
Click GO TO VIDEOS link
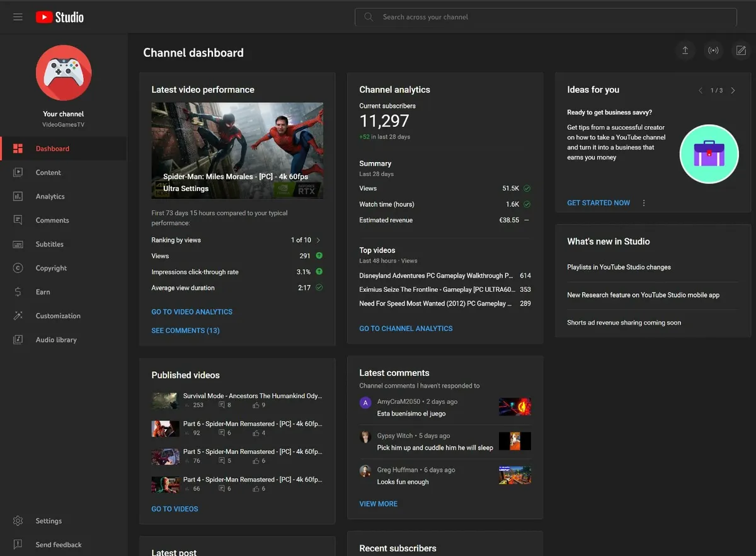175,509
